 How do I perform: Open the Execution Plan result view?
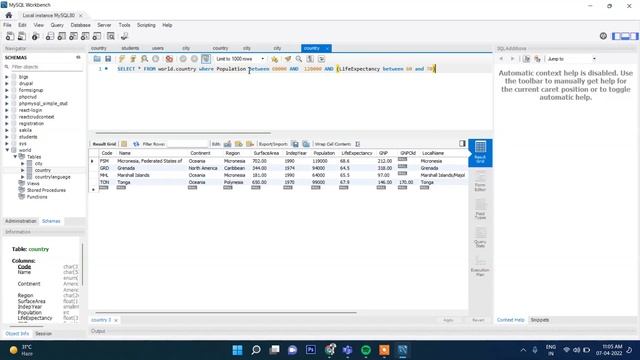(x=480, y=266)
